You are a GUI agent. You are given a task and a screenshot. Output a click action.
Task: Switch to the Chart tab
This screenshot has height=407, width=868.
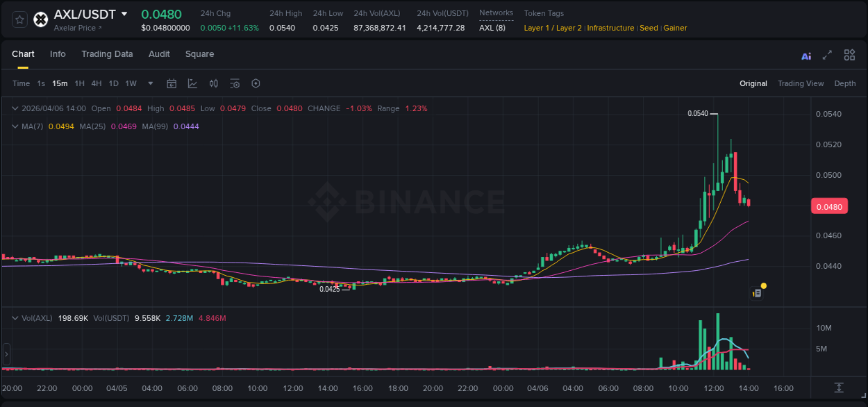point(23,54)
